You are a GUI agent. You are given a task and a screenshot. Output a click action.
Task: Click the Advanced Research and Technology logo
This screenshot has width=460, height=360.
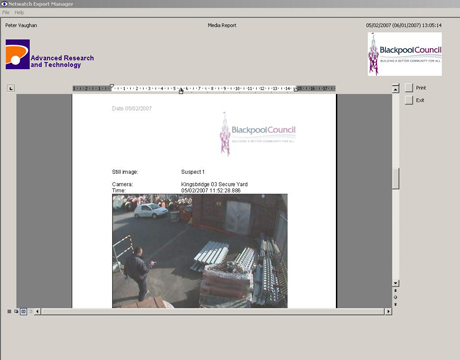tap(50, 54)
